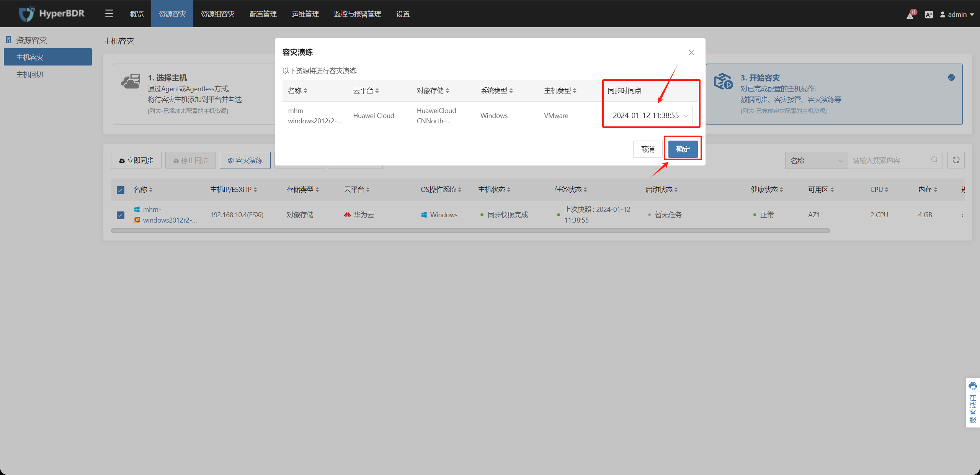Image resolution: width=980 pixels, height=475 pixels.
Task: Click the 1. 选择主机 cloud server icon
Action: tap(131, 81)
